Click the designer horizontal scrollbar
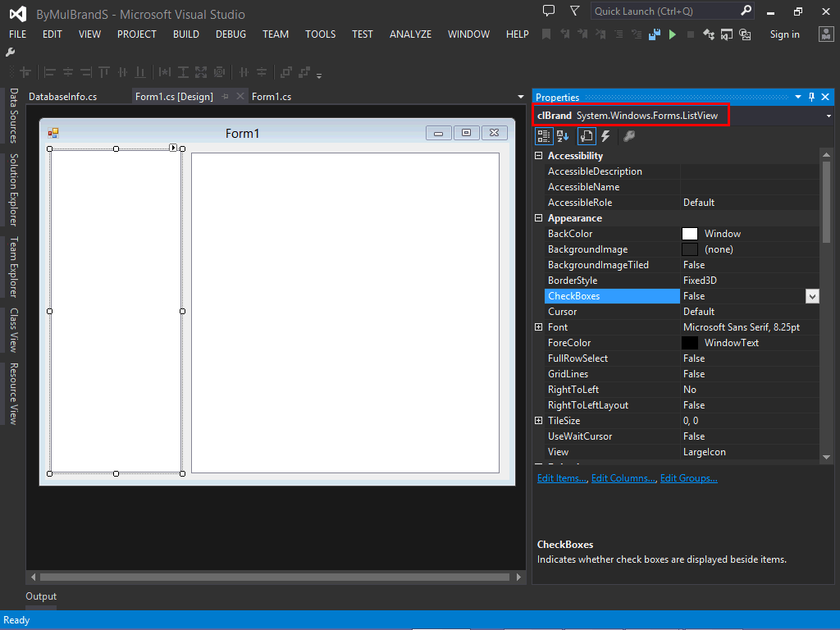This screenshot has height=630, width=840. (x=275, y=577)
